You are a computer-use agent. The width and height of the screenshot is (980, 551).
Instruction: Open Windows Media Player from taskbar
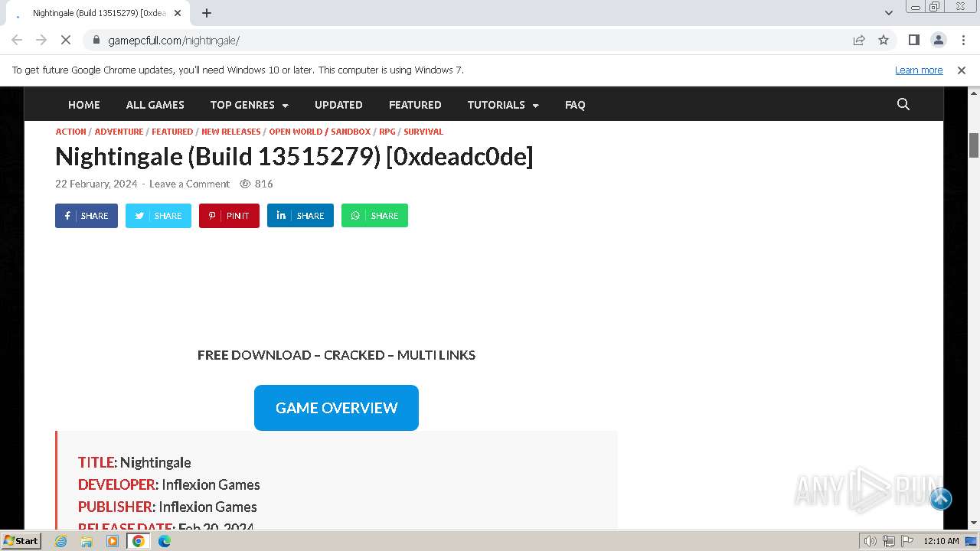pyautogui.click(x=113, y=541)
